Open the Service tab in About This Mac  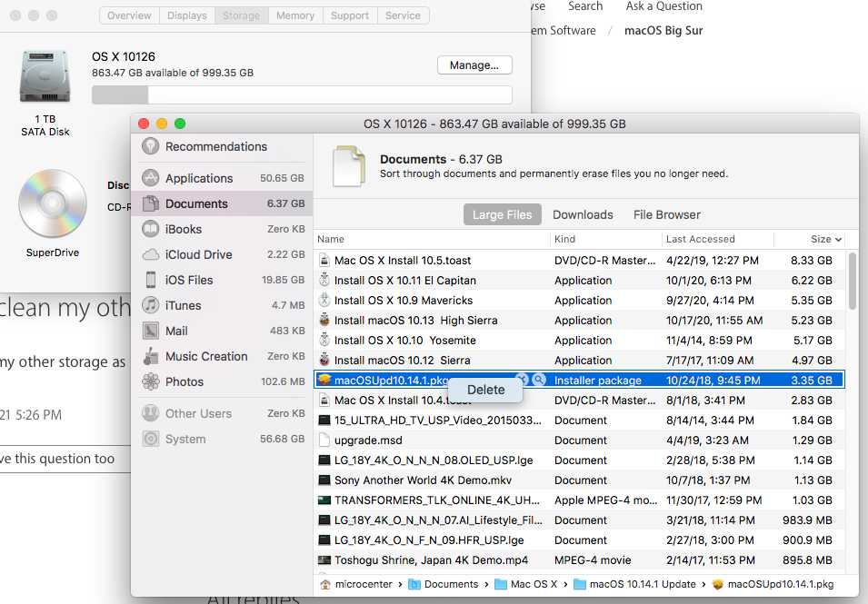[x=403, y=15]
